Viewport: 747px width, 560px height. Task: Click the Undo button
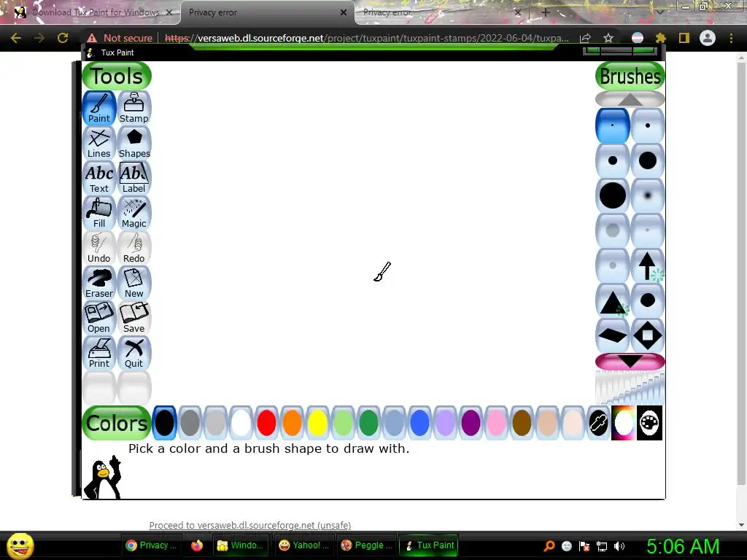coord(99,248)
